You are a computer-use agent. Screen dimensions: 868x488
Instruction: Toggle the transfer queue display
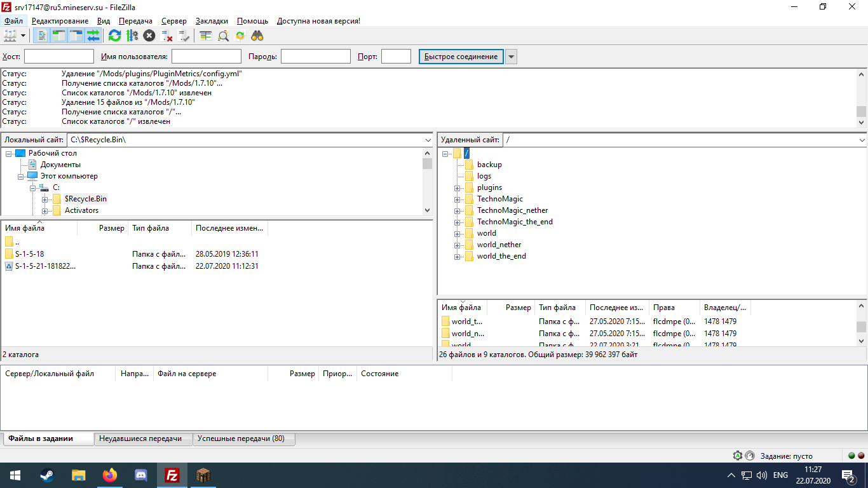(93, 36)
